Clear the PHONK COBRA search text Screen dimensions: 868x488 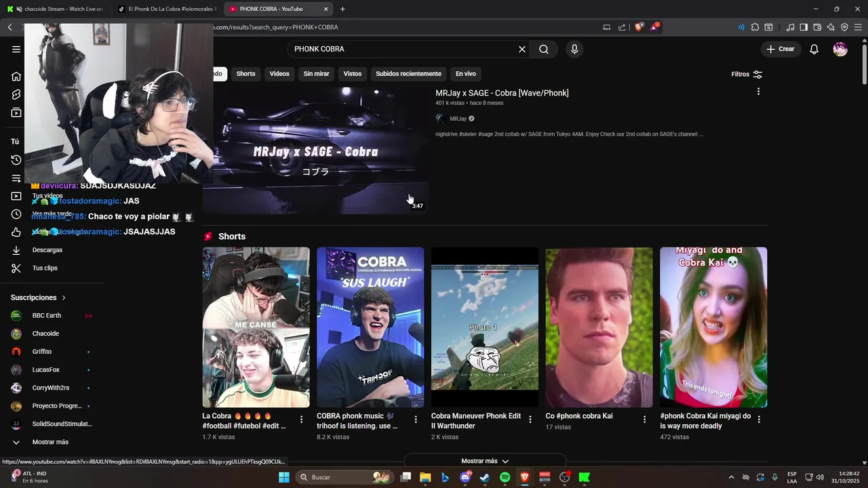522,49
